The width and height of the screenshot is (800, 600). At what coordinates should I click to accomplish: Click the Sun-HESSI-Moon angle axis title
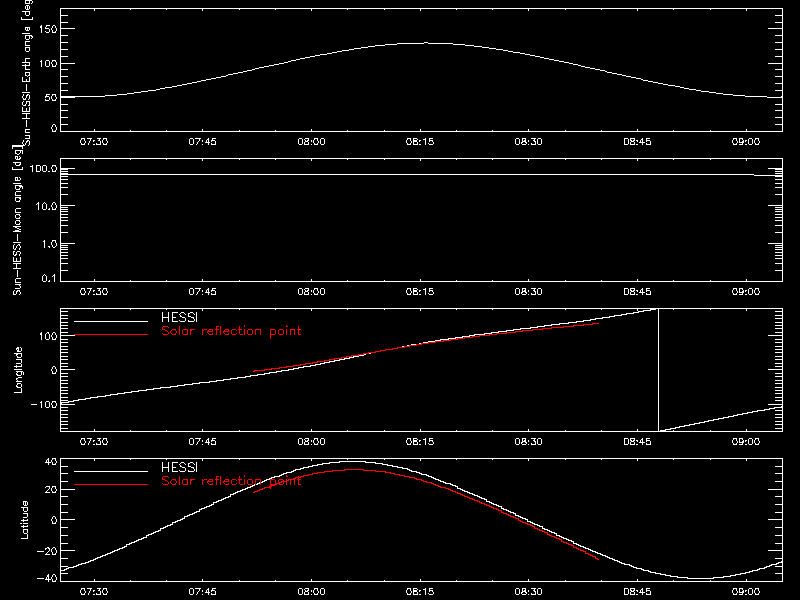click(x=17, y=220)
